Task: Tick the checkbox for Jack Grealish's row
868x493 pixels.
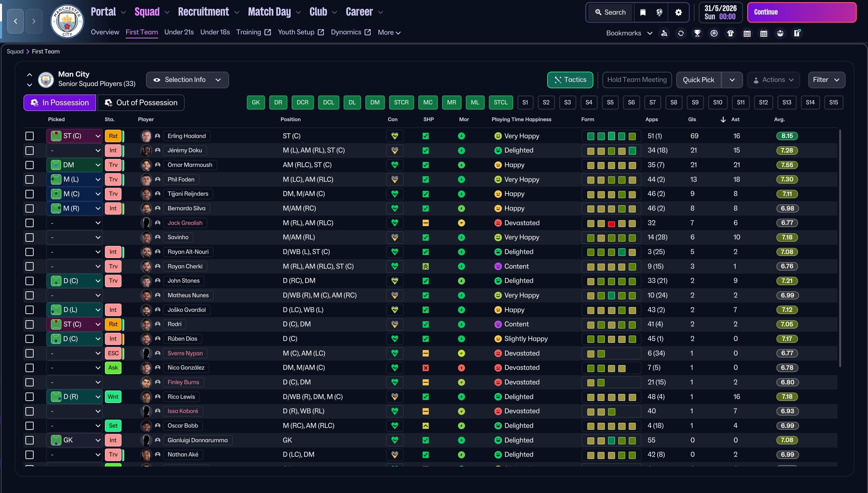Action: (30, 223)
